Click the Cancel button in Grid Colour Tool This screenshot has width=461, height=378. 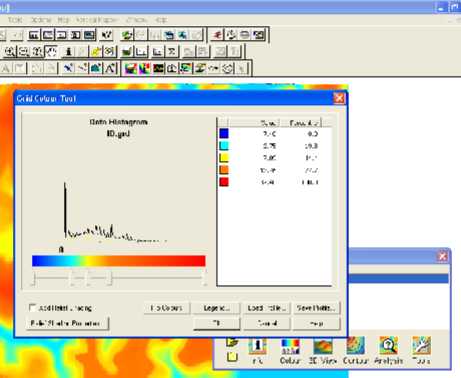click(267, 323)
